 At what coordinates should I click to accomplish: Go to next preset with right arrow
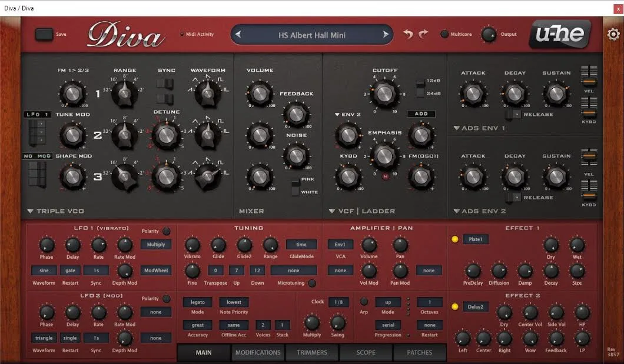tap(386, 35)
